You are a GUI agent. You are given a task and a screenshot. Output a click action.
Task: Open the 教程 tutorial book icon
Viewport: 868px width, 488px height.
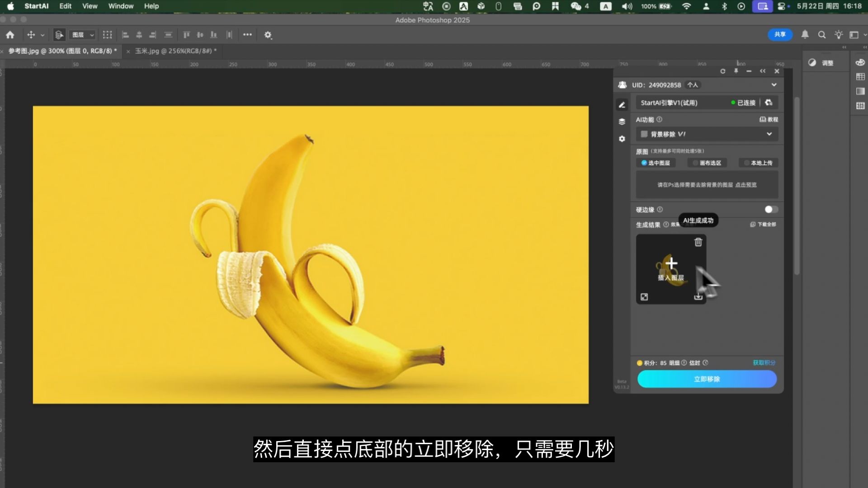tap(764, 119)
